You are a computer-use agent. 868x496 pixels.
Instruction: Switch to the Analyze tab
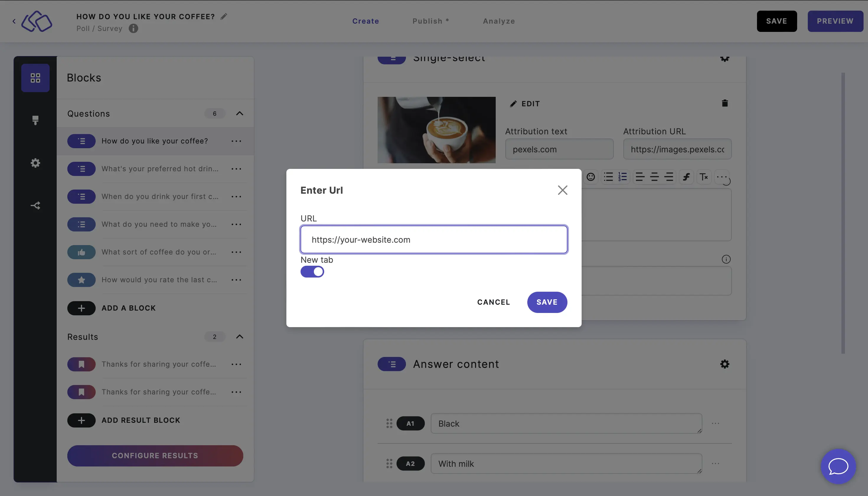(499, 21)
